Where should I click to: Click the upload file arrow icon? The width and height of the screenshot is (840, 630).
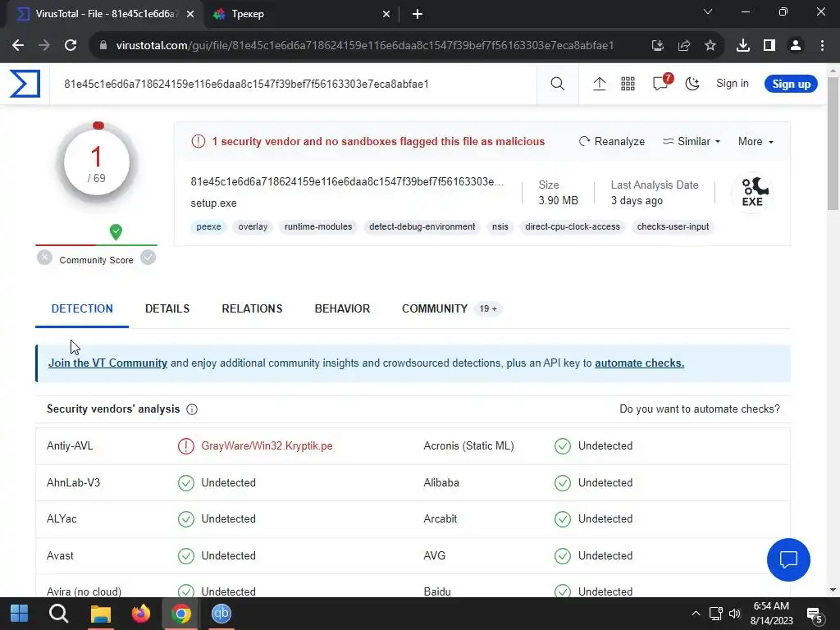pyautogui.click(x=599, y=84)
